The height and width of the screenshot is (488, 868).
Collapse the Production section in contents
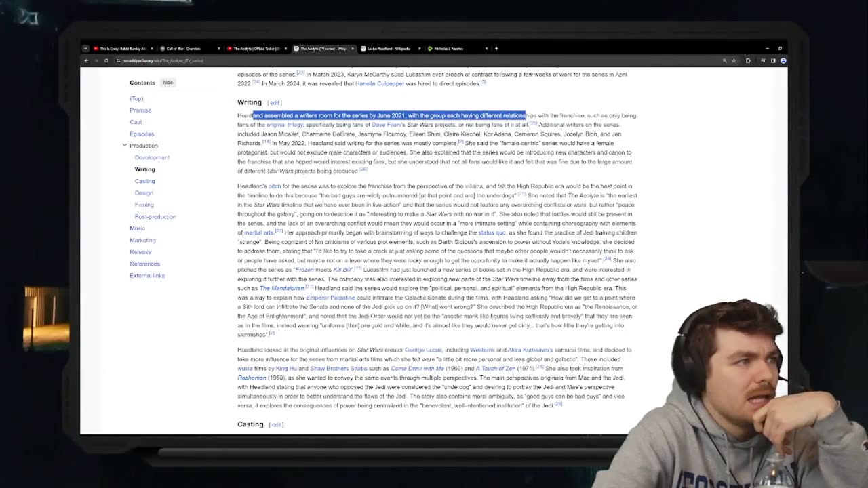coord(125,146)
